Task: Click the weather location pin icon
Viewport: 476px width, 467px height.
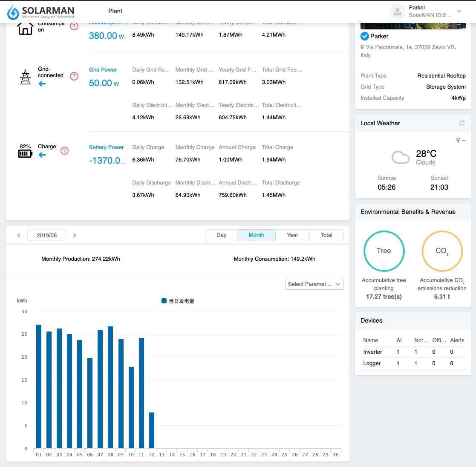Action: tap(458, 140)
